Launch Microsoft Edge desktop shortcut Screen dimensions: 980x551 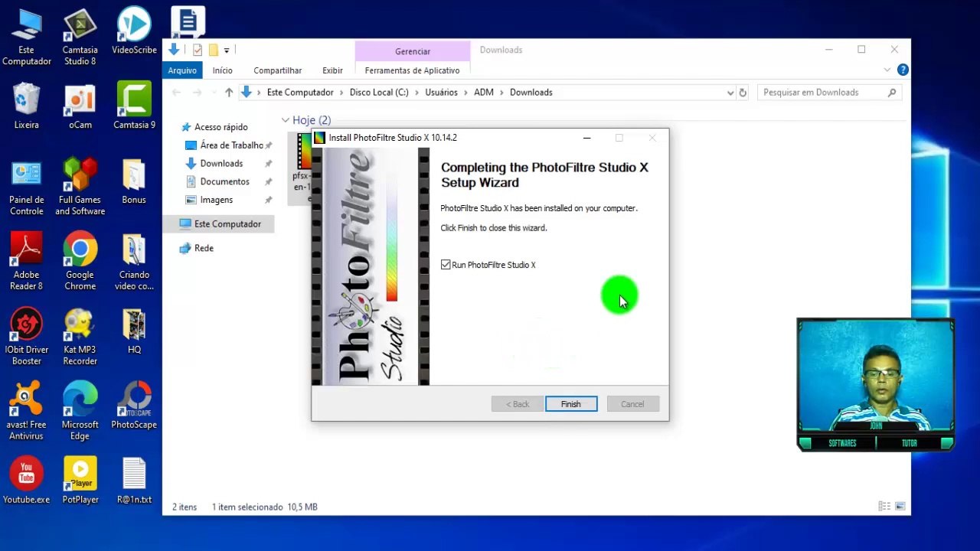click(80, 412)
